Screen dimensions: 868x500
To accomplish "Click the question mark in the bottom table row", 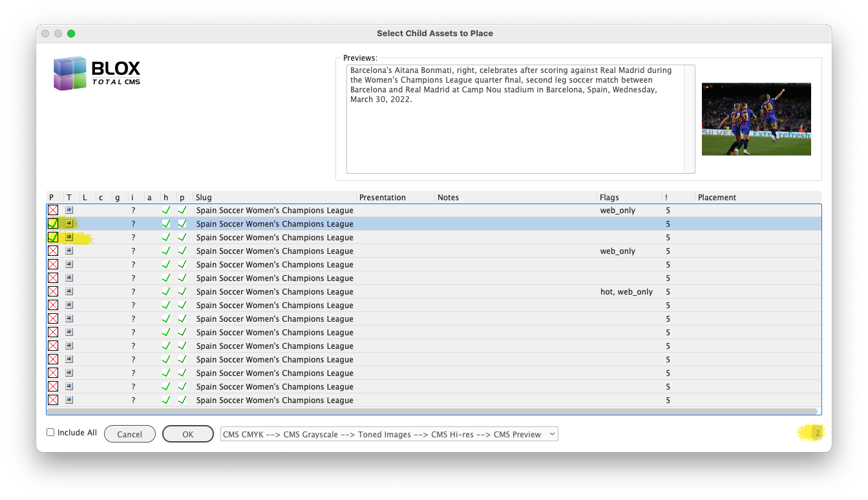I will (133, 400).
